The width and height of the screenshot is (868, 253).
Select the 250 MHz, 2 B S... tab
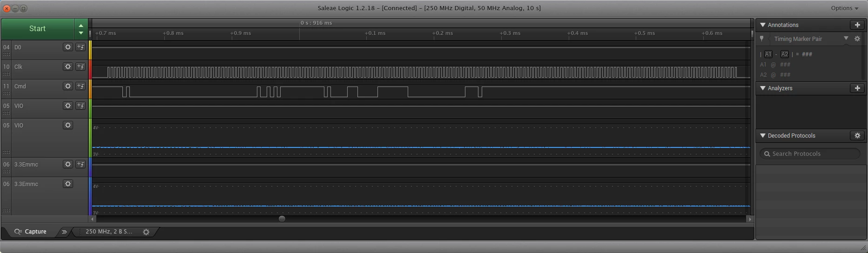click(109, 232)
